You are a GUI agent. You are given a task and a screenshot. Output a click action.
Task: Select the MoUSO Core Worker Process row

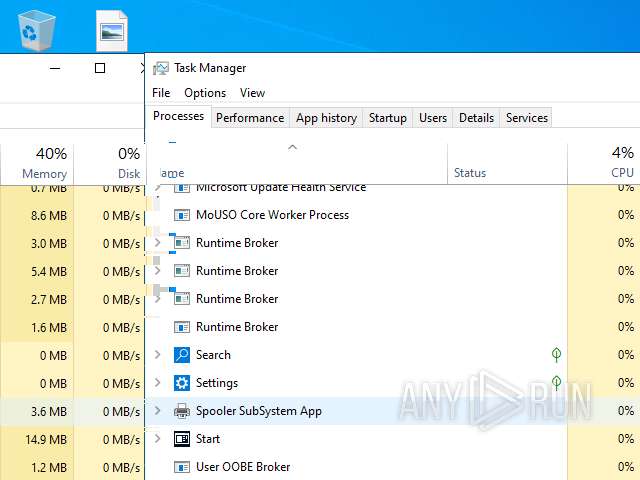[x=393, y=215]
